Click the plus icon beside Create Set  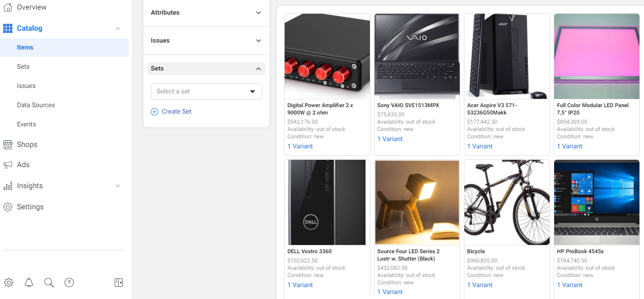coord(154,112)
